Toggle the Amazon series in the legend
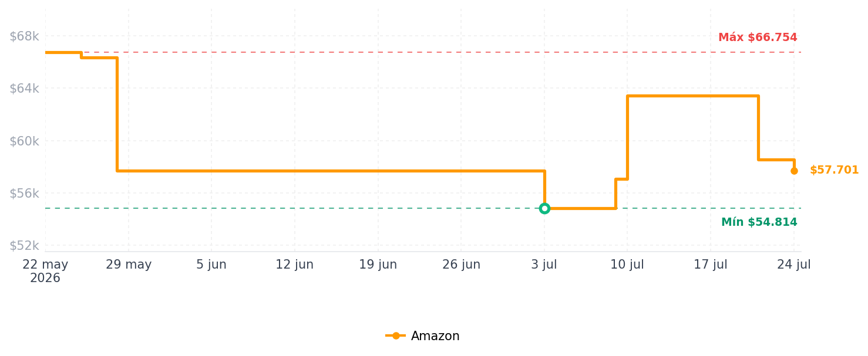The width and height of the screenshot is (868, 356). click(x=422, y=336)
